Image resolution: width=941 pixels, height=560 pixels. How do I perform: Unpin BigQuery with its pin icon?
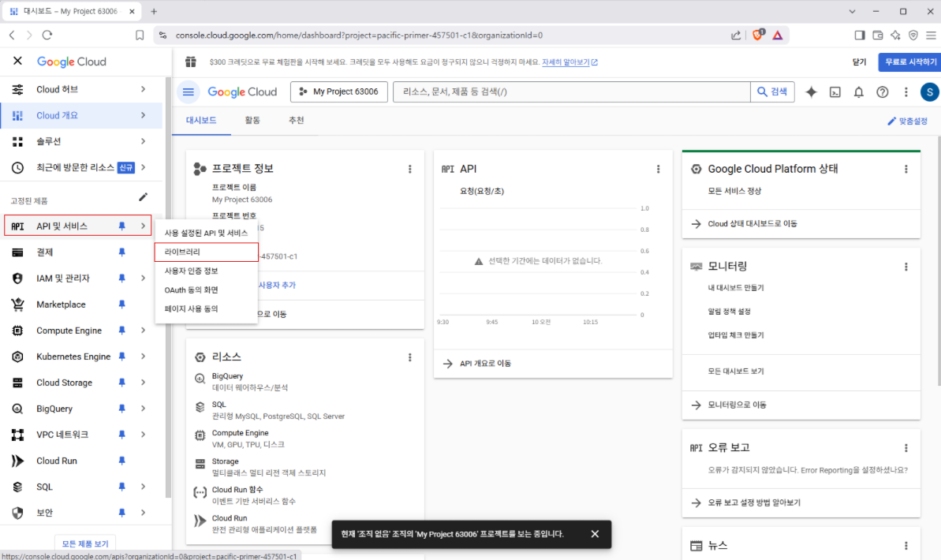point(121,409)
